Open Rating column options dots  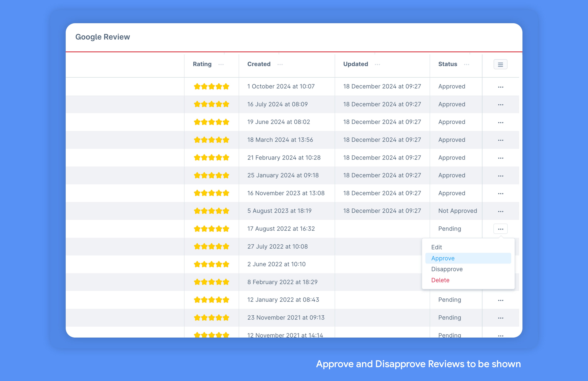pyautogui.click(x=221, y=64)
